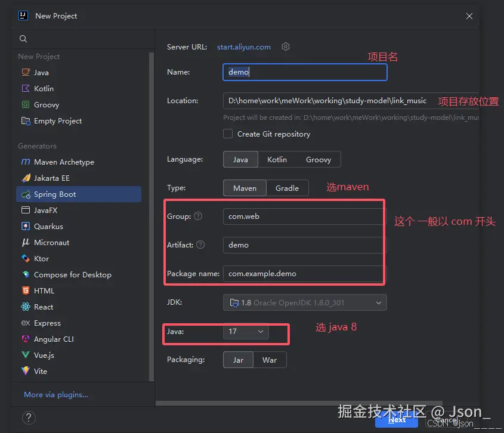The image size is (504, 433).
Task: Click the Micronaut mu icon
Action: [26, 242]
